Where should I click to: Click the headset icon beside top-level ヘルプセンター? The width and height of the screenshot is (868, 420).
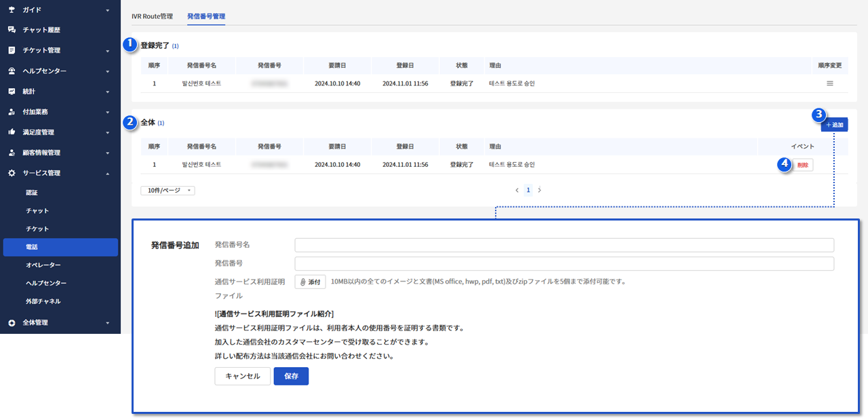[x=12, y=71]
